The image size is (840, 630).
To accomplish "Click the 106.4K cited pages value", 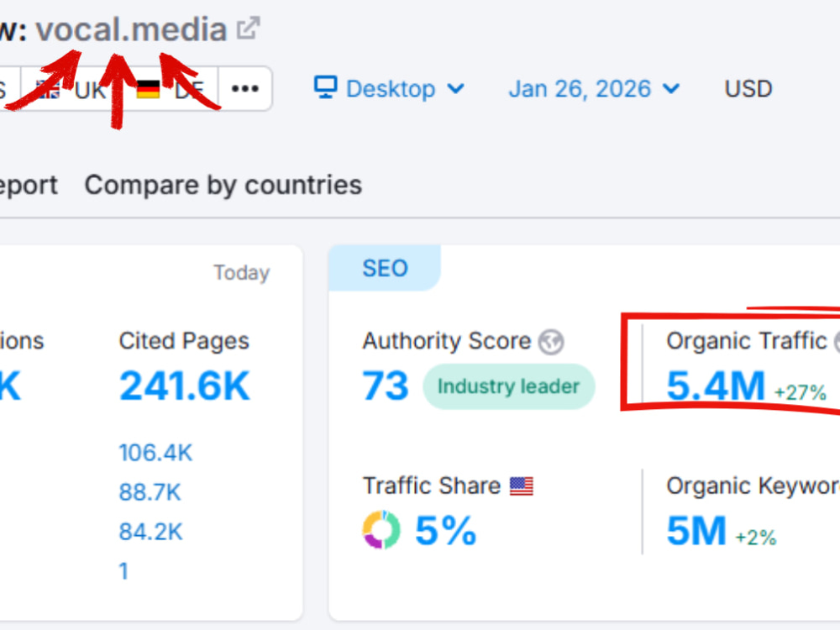I will pyautogui.click(x=155, y=453).
